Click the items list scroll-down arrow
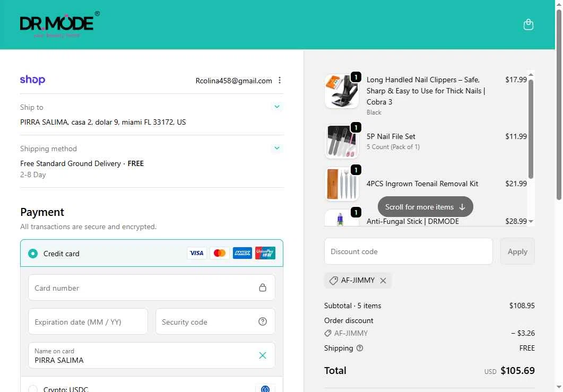Screen dimensions: 563x392 (531, 222)
